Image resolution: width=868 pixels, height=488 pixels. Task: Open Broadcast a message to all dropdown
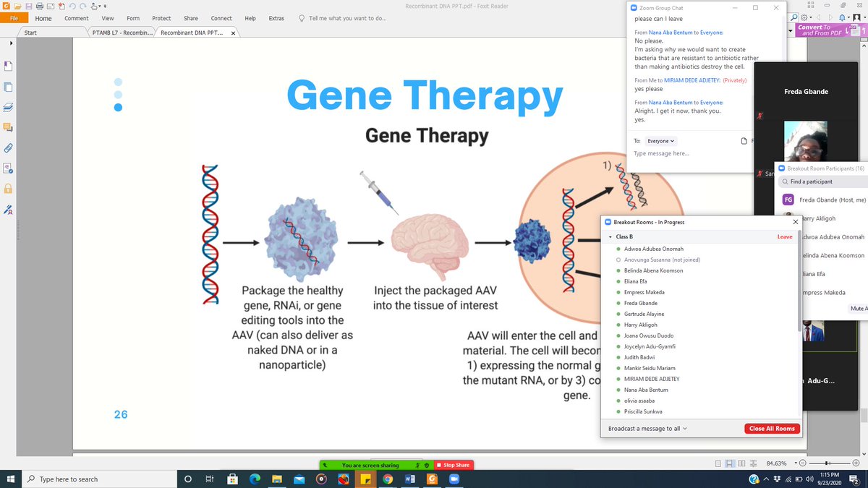(x=647, y=429)
